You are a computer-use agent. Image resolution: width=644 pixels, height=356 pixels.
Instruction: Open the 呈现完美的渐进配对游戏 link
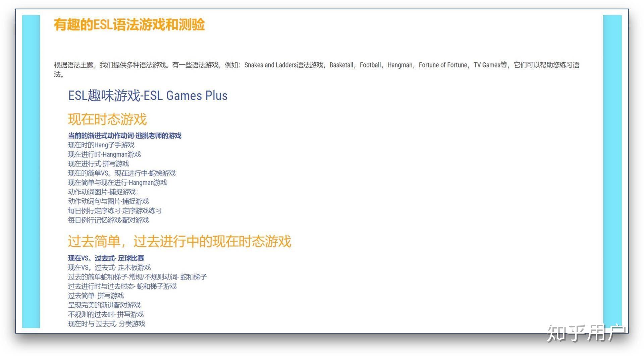coord(104,305)
